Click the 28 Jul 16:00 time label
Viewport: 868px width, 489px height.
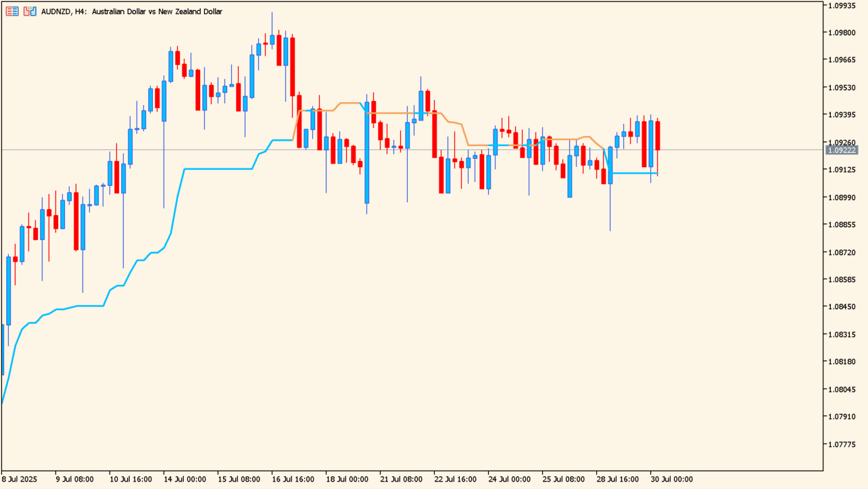[617, 480]
